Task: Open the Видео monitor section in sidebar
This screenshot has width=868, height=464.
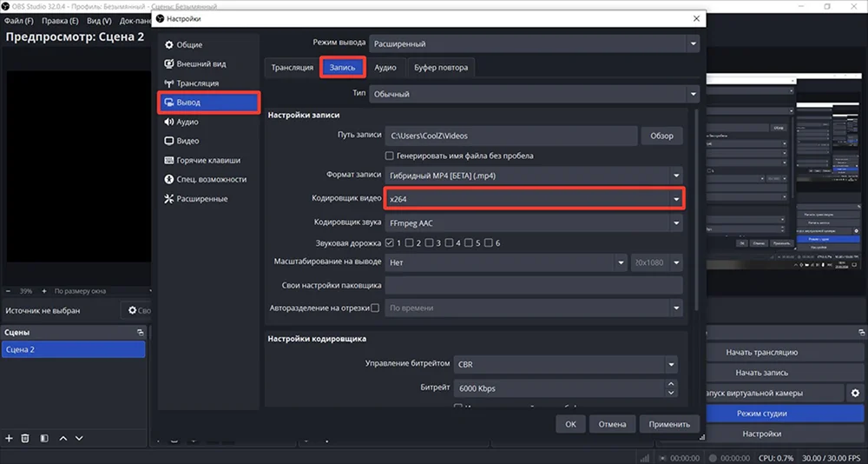Action: coord(208,141)
